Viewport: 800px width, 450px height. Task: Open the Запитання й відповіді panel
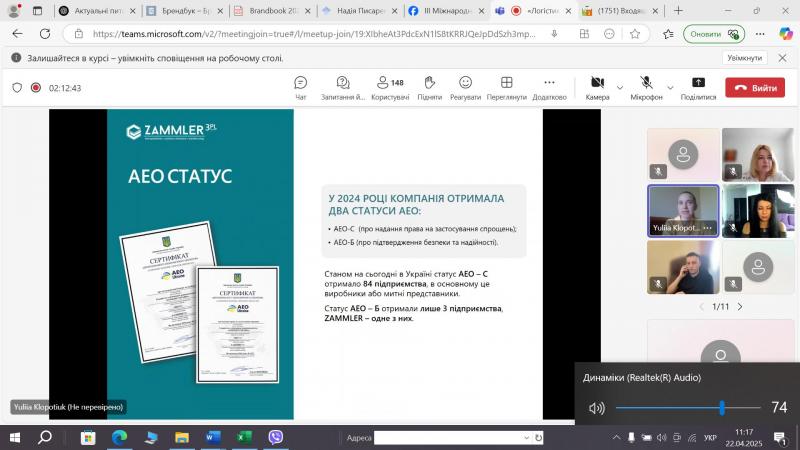[343, 88]
